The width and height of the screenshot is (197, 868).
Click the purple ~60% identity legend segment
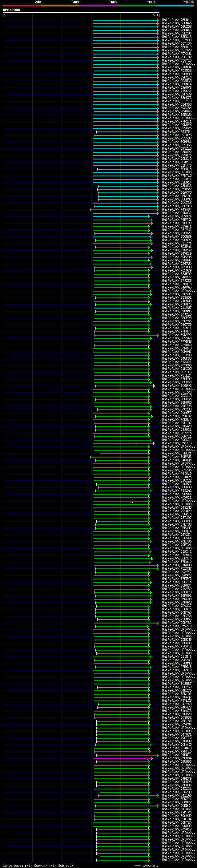[x=98, y=6]
